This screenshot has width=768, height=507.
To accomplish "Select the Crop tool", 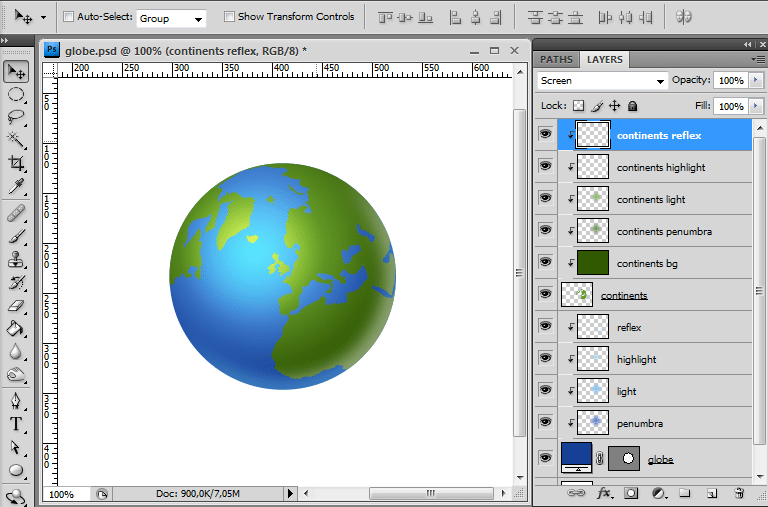I will 16,163.
